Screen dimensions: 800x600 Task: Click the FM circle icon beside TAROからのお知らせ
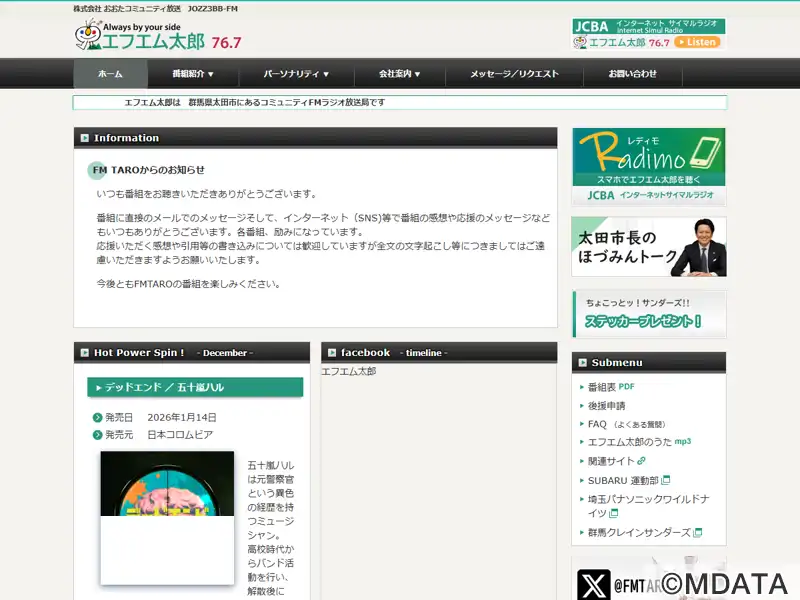pos(97,170)
